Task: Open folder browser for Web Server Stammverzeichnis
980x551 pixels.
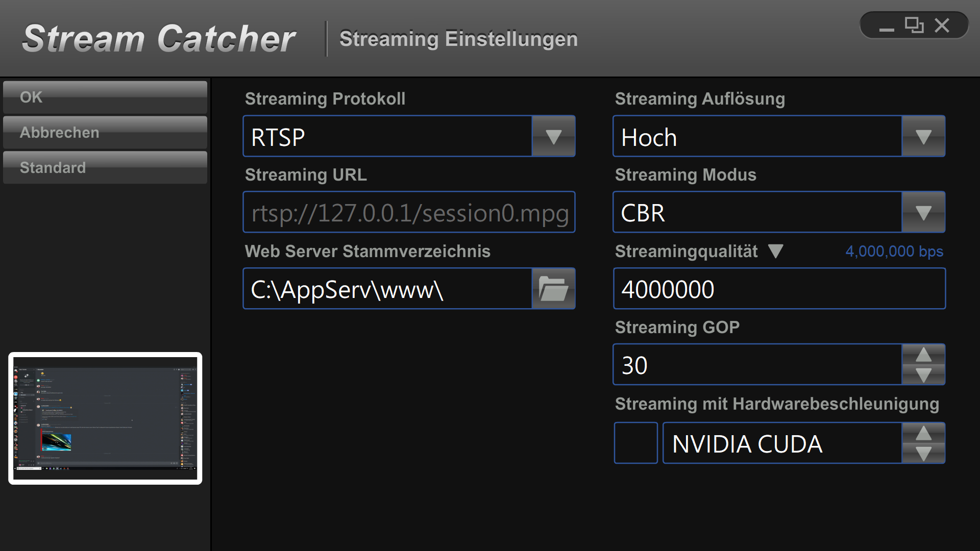Action: 553,289
